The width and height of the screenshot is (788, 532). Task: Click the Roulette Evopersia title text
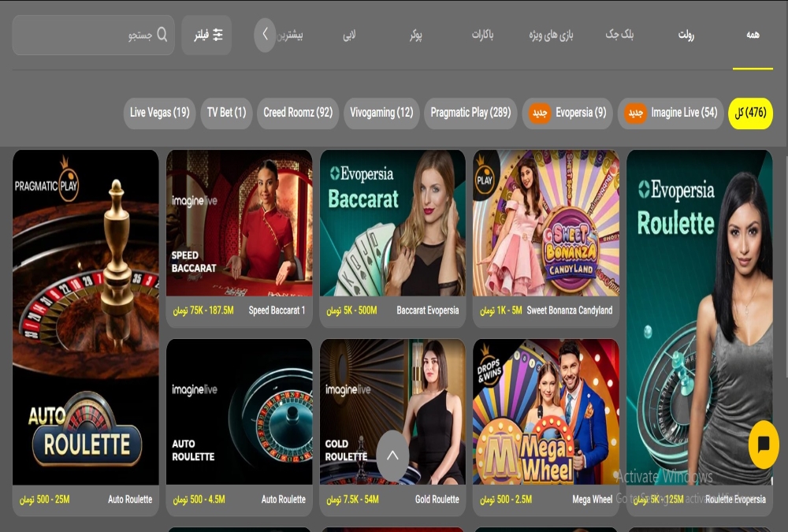click(735, 500)
